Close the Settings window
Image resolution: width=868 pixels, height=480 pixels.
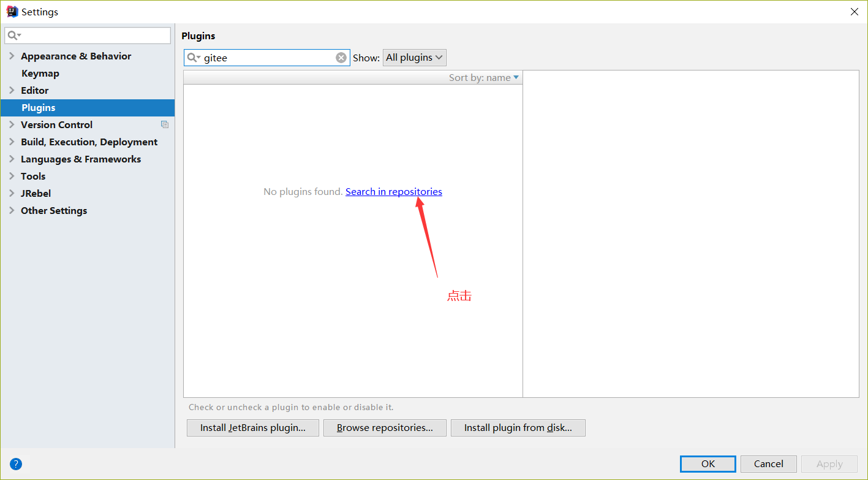(x=855, y=12)
